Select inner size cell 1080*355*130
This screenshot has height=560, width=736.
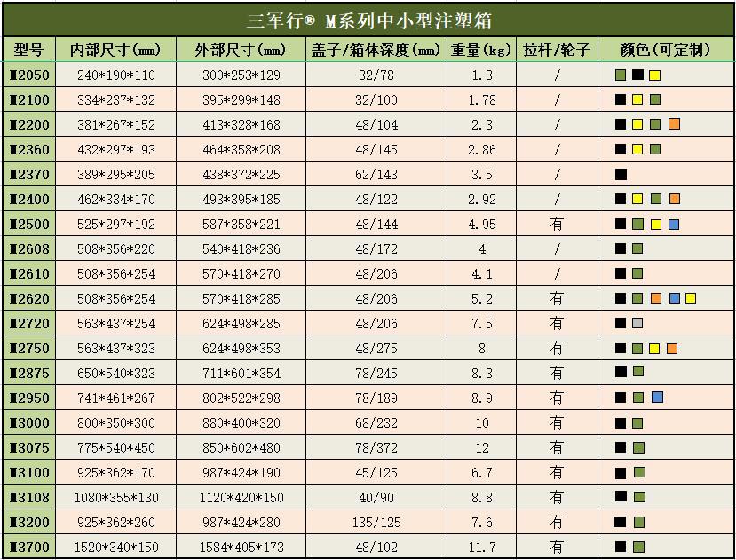pos(116,497)
